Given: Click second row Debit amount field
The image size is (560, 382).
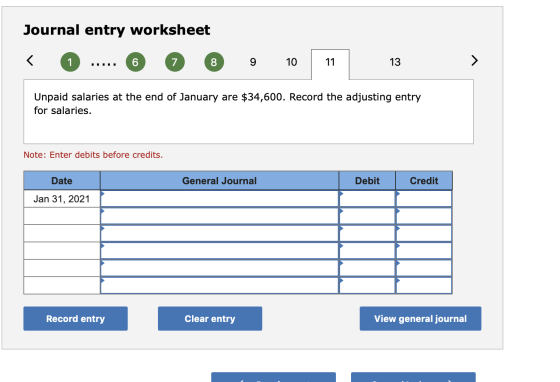Looking at the screenshot, I should pos(367,216).
